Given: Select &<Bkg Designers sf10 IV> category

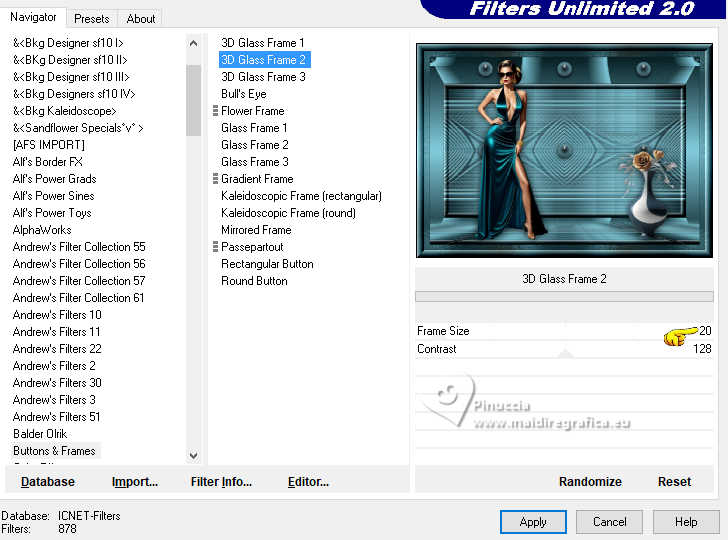Looking at the screenshot, I should 74,94.
